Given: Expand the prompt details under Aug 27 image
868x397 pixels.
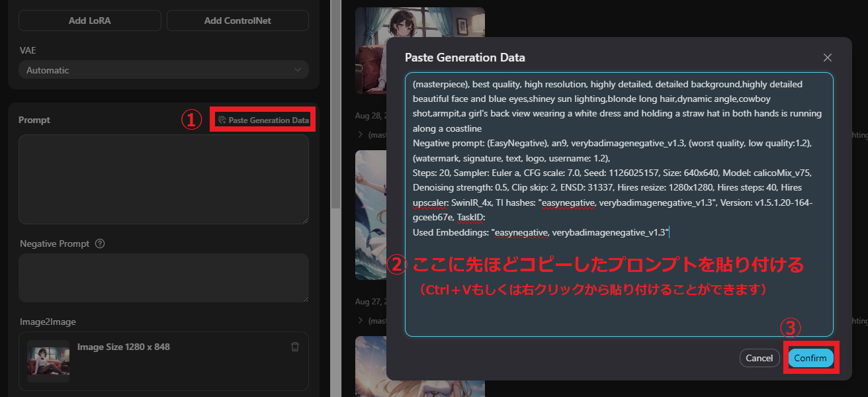Looking at the screenshot, I should tap(361, 320).
